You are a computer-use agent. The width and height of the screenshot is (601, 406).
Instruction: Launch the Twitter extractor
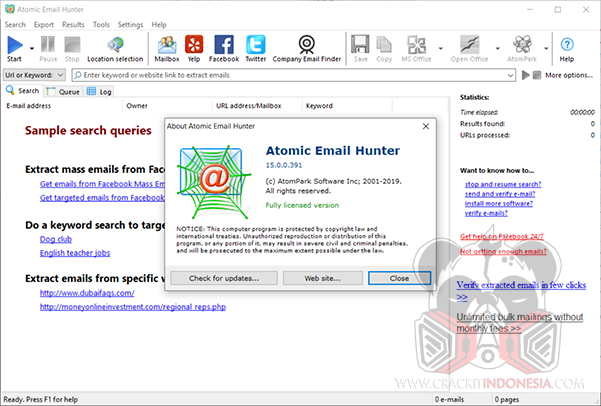click(256, 49)
